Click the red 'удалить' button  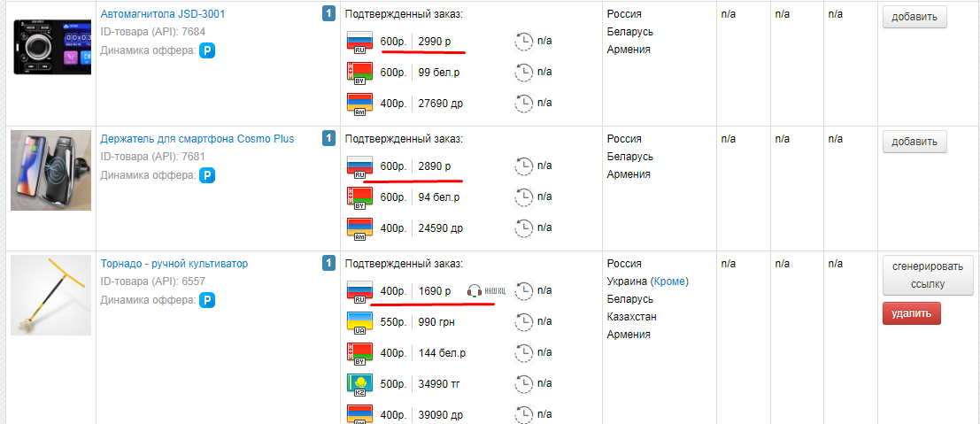click(x=911, y=313)
